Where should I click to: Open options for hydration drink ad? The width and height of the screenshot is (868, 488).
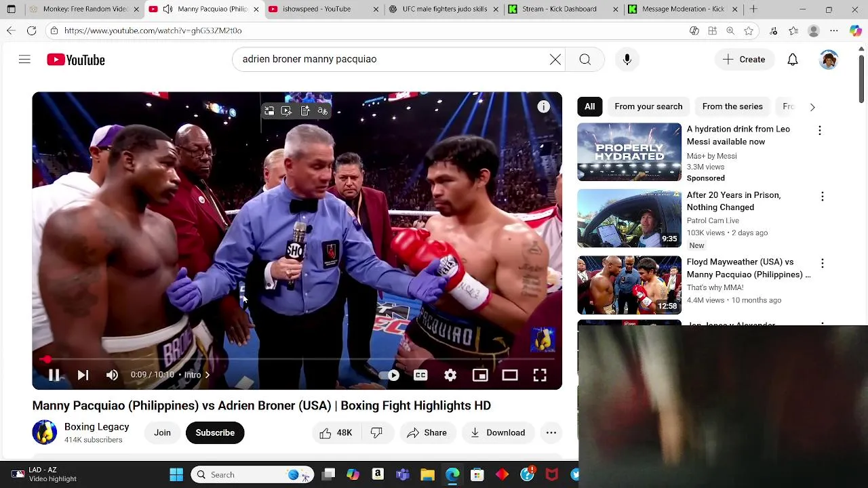click(x=819, y=130)
